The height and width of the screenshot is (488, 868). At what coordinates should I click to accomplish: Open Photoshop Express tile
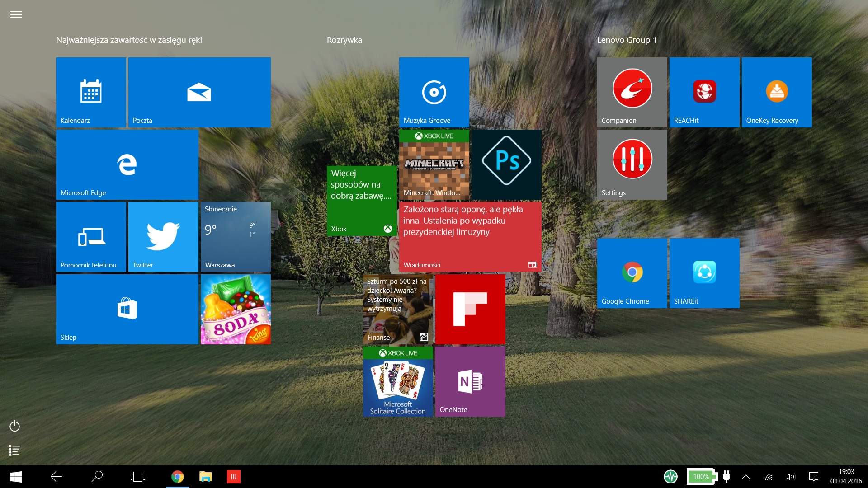tap(506, 164)
